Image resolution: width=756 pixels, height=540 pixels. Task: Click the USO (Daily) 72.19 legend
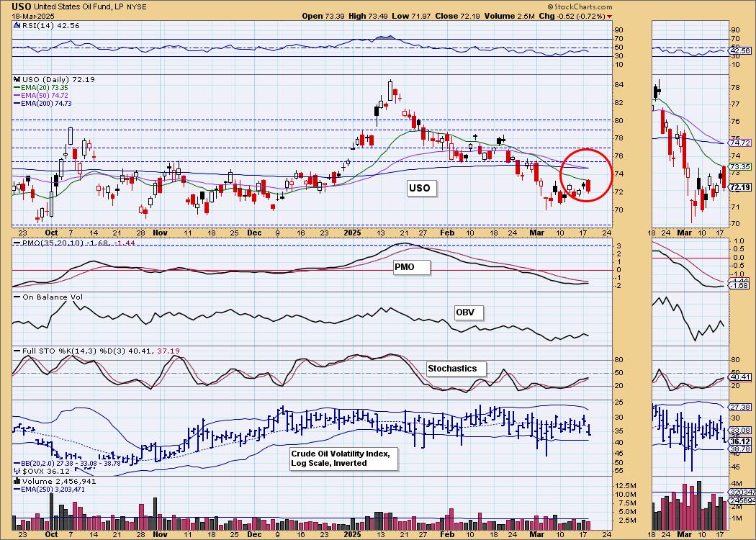(60, 79)
